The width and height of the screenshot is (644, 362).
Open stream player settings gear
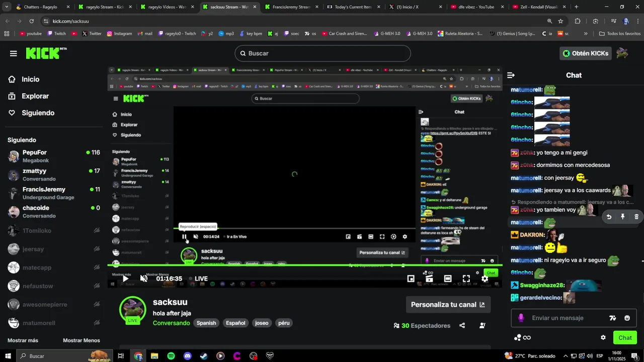click(x=485, y=279)
